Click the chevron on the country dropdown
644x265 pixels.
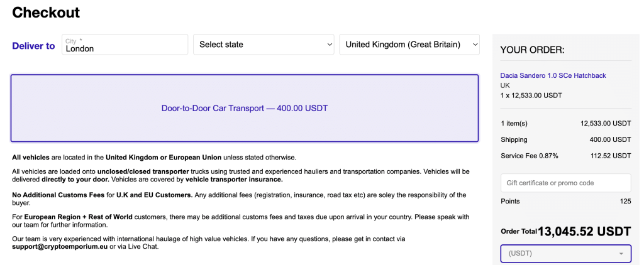475,45
